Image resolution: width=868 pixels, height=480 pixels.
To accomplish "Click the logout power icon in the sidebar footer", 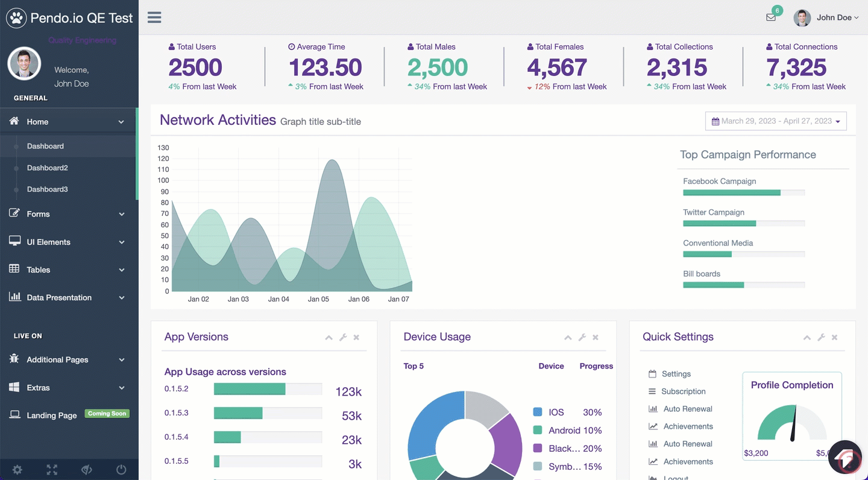I will [x=121, y=470].
